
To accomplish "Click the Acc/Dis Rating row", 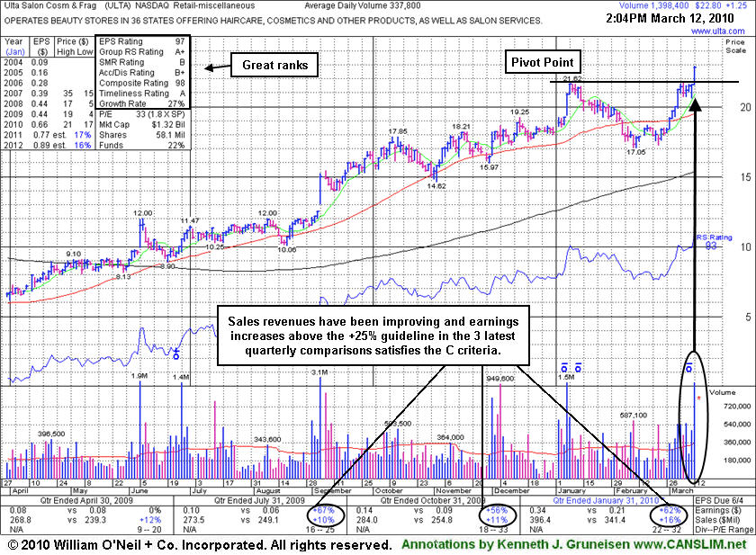I will pos(142,73).
